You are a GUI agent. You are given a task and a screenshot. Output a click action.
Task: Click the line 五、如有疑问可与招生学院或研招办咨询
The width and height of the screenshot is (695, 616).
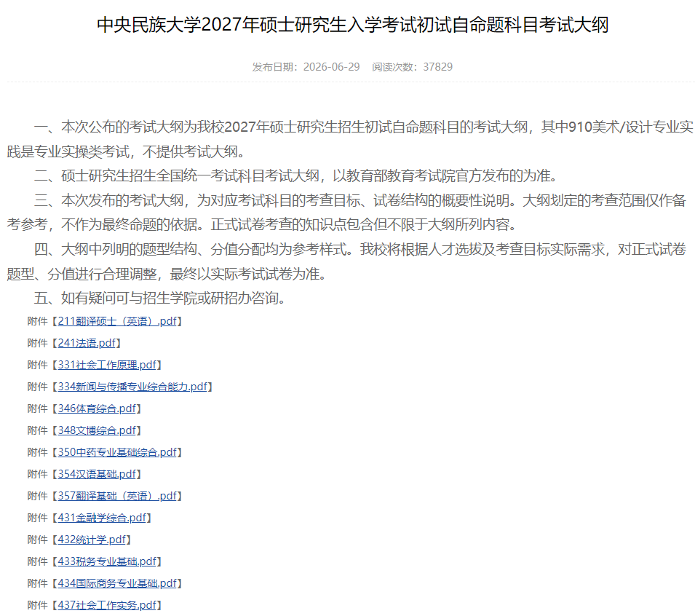coord(159,298)
